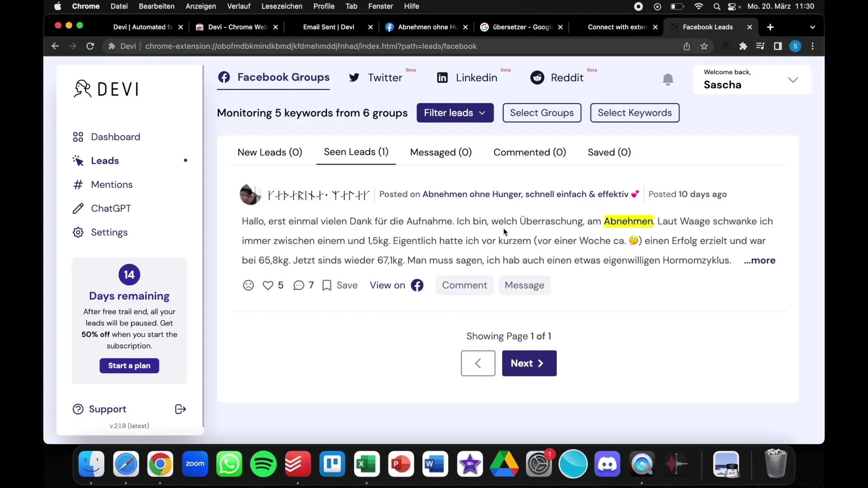Viewport: 868px width, 488px height.
Task: Click the Select Keywords button
Action: [x=634, y=113]
